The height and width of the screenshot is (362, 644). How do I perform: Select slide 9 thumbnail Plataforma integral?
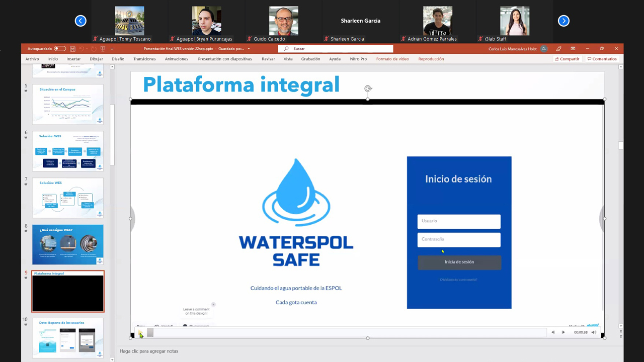point(68,292)
